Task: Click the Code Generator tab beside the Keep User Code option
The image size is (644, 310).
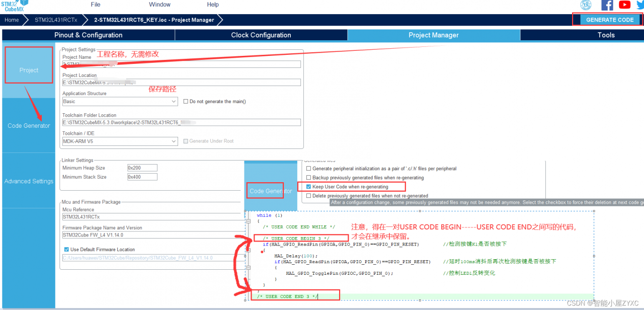Action: (x=271, y=191)
